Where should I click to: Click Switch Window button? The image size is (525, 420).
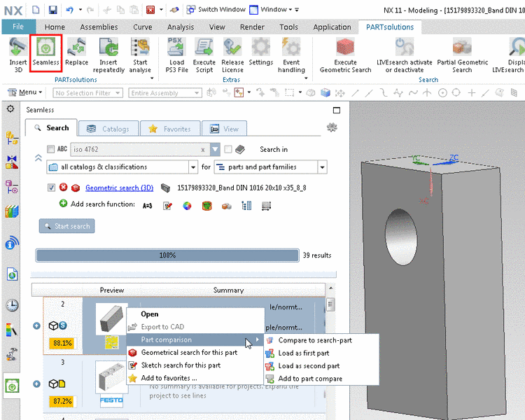(x=216, y=10)
